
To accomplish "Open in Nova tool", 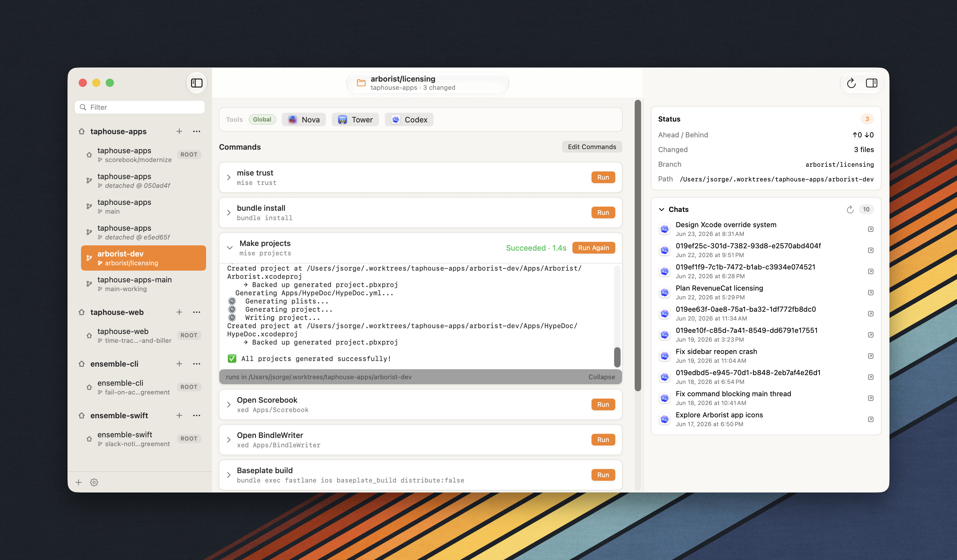I will (x=304, y=119).
